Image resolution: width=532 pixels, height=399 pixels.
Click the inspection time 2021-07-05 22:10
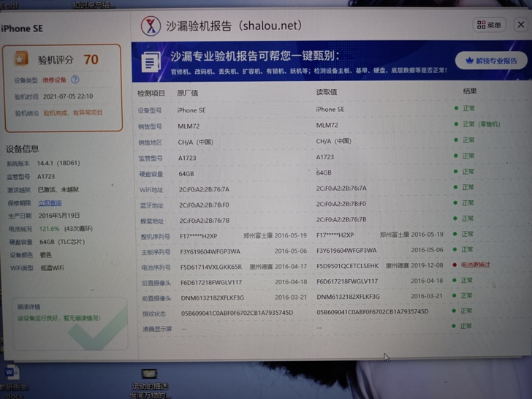68,96
